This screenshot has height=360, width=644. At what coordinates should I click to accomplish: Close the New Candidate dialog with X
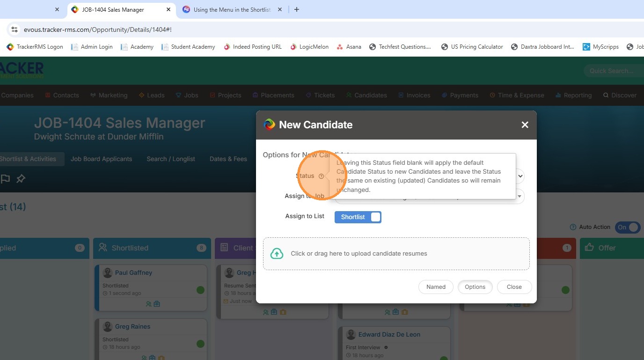[x=525, y=125]
